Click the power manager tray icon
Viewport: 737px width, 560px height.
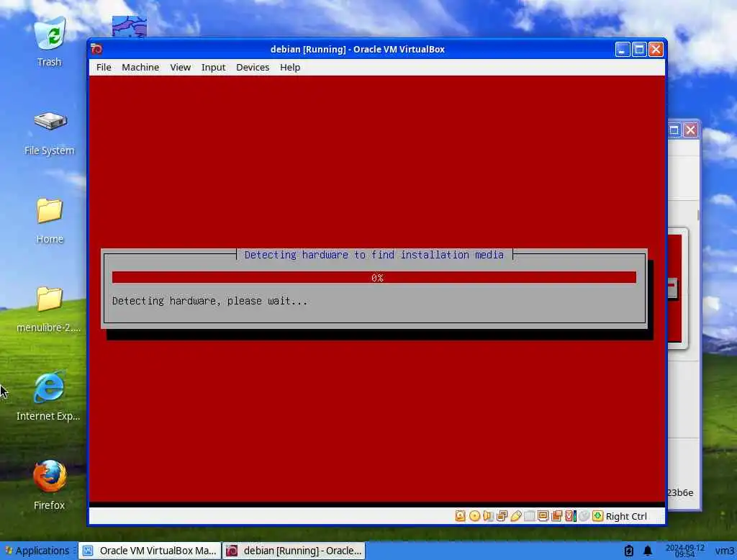[629, 550]
